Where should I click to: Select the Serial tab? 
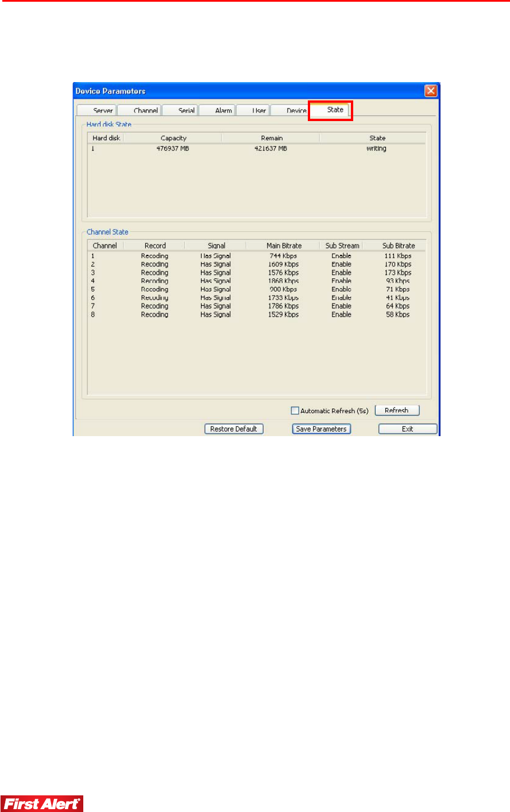click(x=180, y=111)
